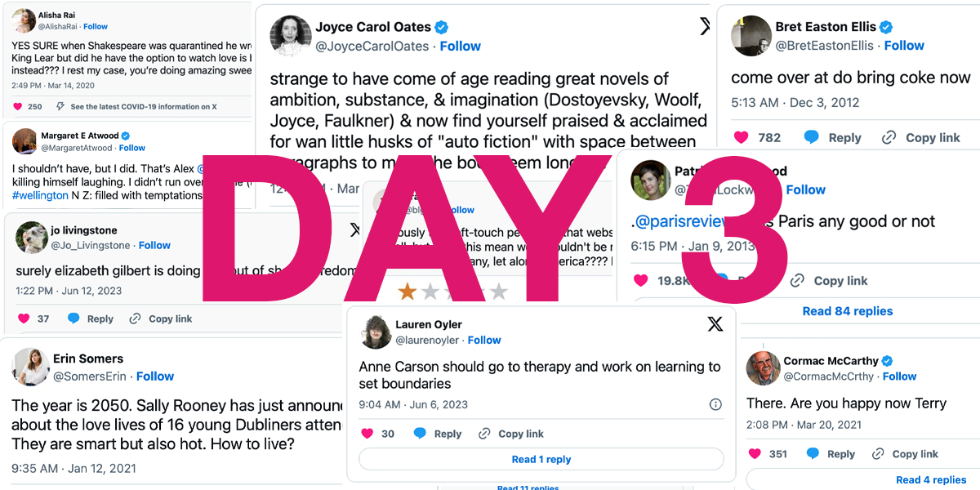Screen dimensions: 980x490
Task: Open Read 1 reply on Lauren Oyler's tweet
Action: click(541, 459)
